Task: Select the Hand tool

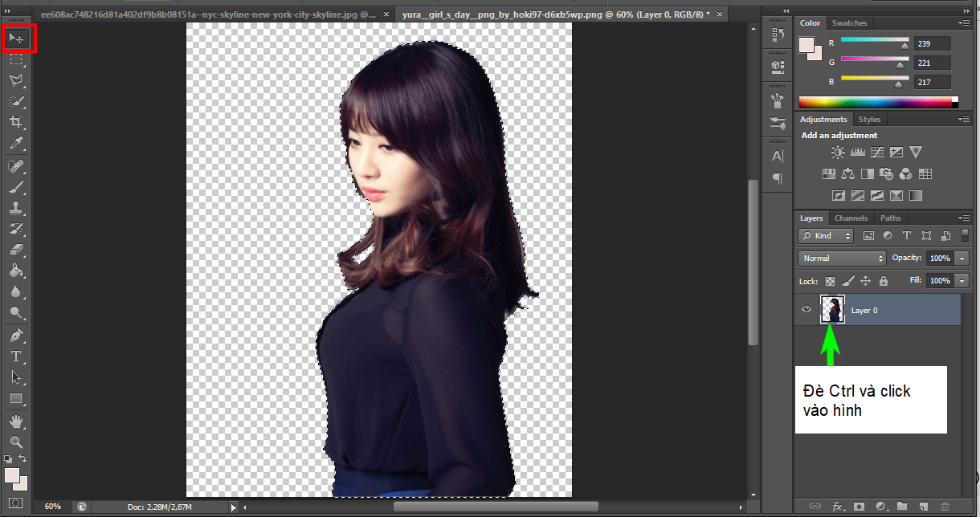Action: [x=16, y=421]
